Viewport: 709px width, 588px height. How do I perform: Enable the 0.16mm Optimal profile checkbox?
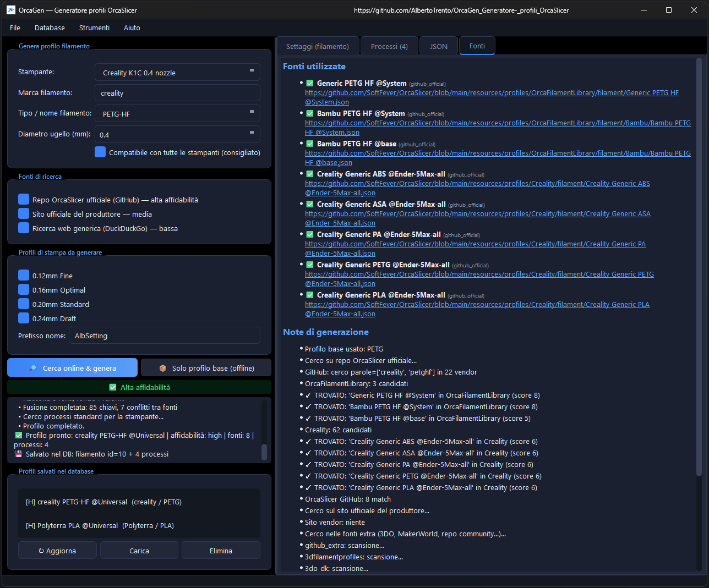coord(24,289)
